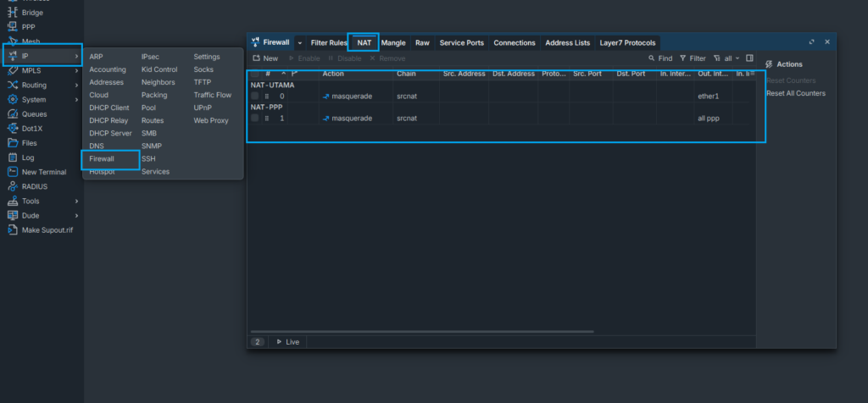This screenshot has width=868, height=403.
Task: Pop out the Firewall window
Action: point(811,42)
